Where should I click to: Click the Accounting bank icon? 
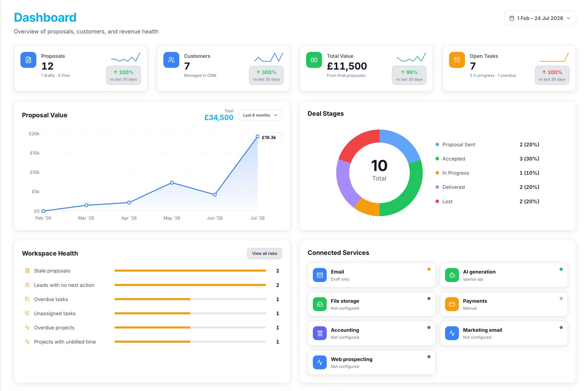click(320, 333)
